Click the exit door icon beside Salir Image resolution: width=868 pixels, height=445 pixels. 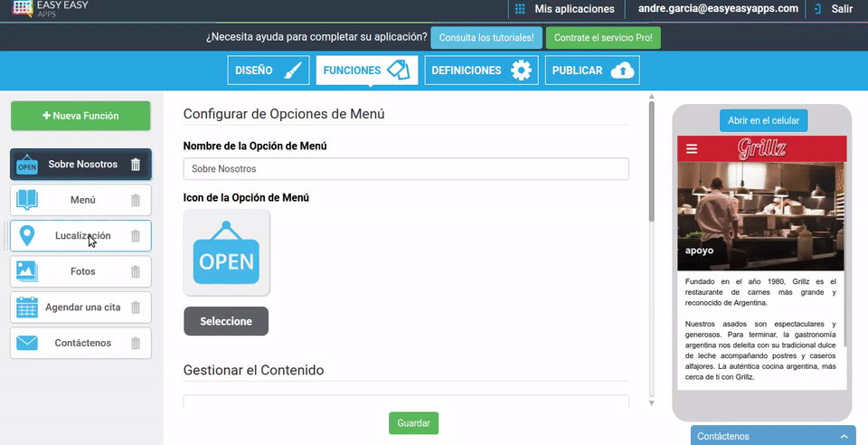pos(817,9)
